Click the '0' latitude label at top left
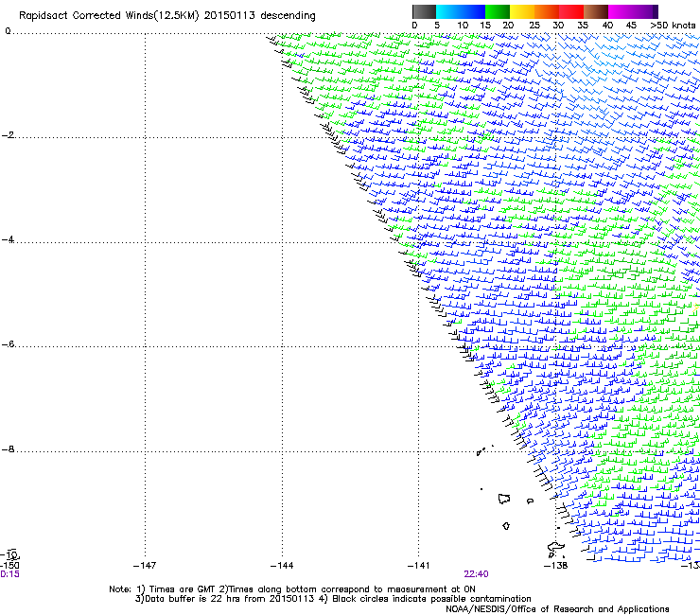The width and height of the screenshot is (700, 615). pyautogui.click(x=8, y=31)
